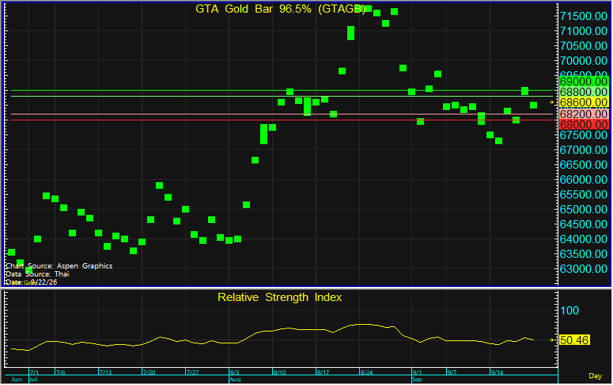Click the Sep month label
The image size is (613, 385).
point(417,380)
